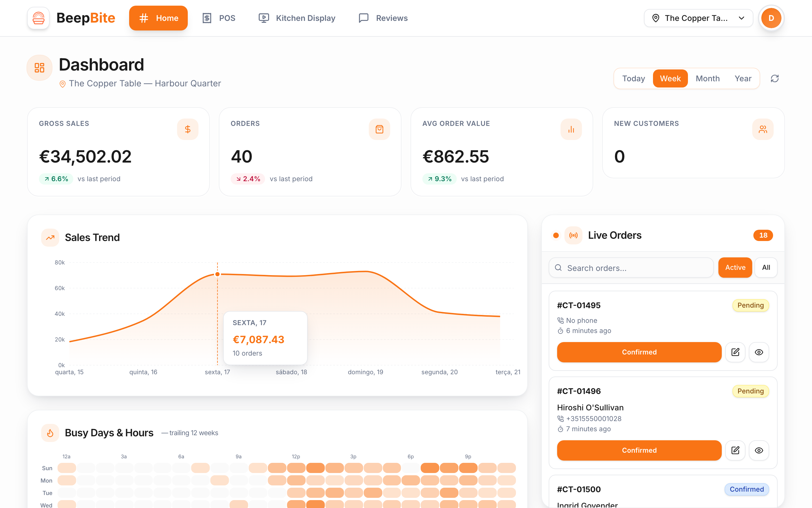Image resolution: width=812 pixels, height=508 pixels.
Task: Select the Year period
Action: [x=743, y=79]
